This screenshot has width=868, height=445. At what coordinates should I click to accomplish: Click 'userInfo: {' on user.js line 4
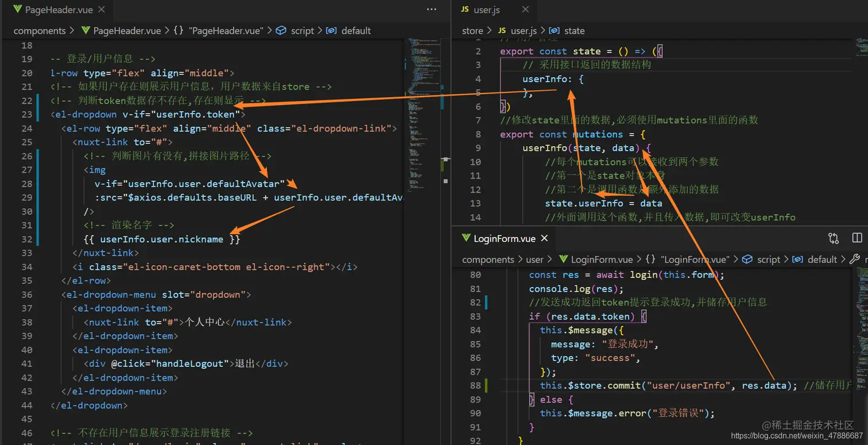(553, 79)
